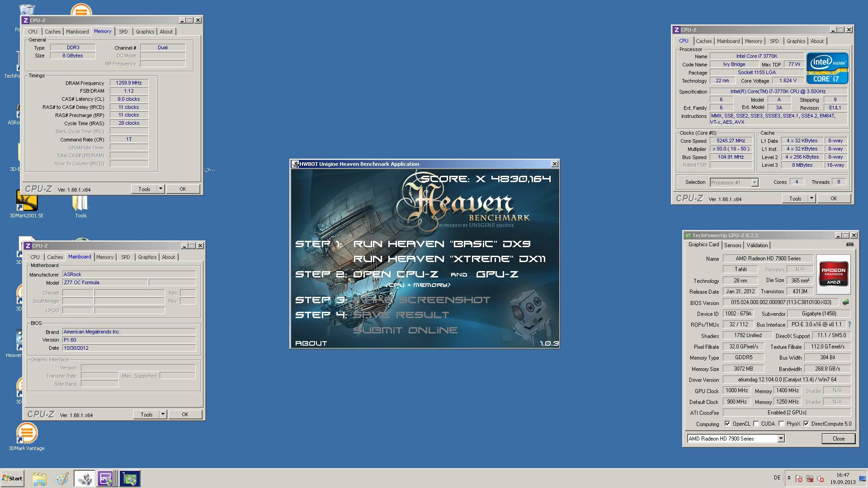Click the volume speaker tray icon
The height and width of the screenshot is (488, 868).
[821, 479]
